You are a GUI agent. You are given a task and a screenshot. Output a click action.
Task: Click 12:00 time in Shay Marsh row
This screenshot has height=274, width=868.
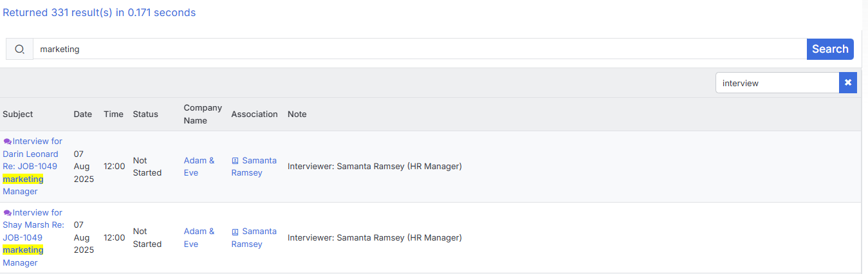115,237
